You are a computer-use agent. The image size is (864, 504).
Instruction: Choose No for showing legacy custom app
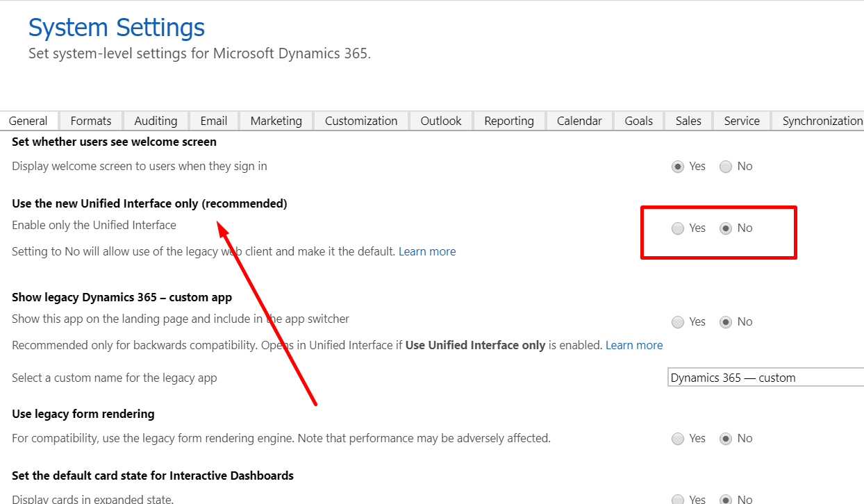(x=726, y=322)
